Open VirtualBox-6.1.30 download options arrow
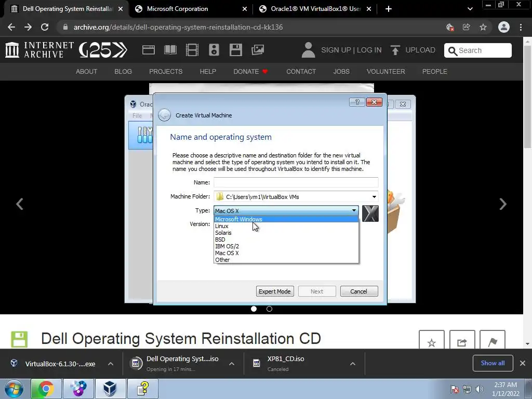 tap(111, 364)
